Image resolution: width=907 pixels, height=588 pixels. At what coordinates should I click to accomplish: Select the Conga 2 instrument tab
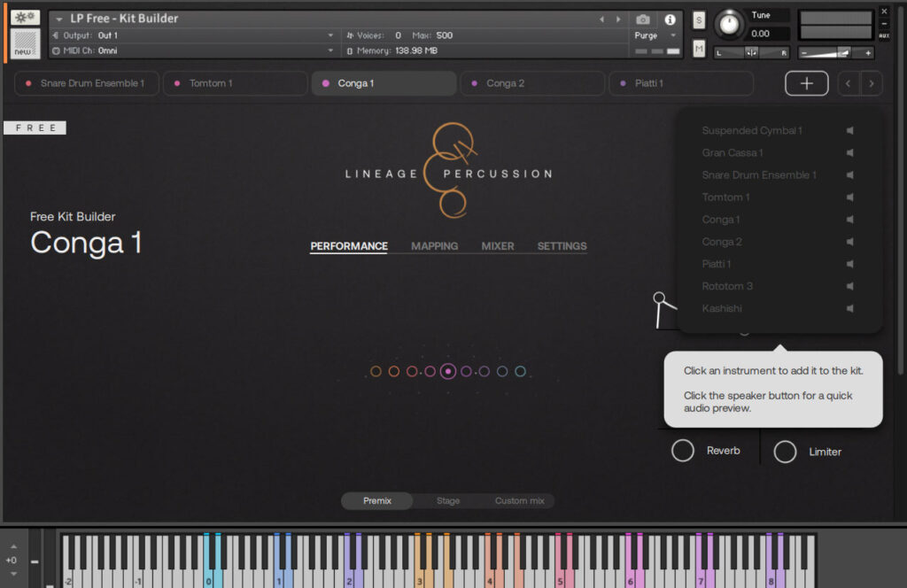[531, 83]
